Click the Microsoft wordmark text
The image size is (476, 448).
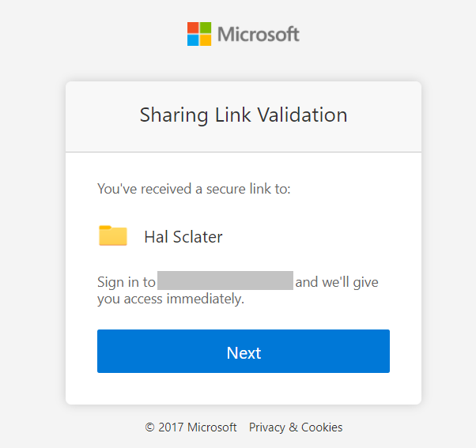(259, 34)
